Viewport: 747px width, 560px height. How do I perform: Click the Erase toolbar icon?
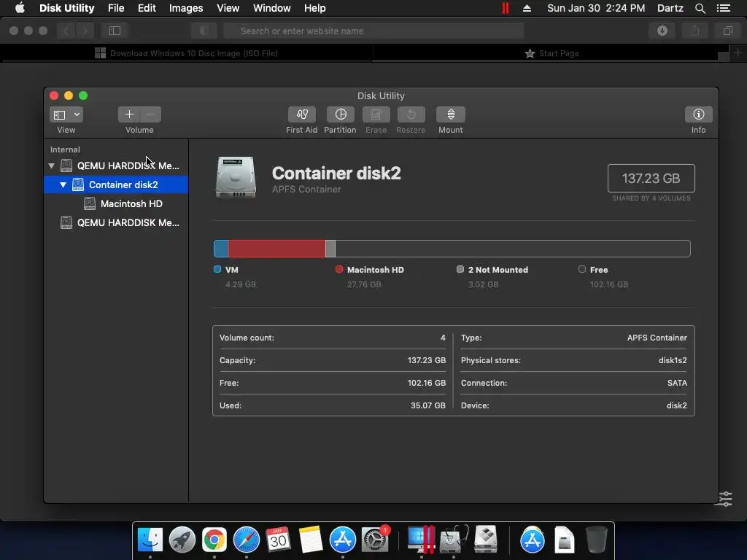tap(376, 114)
